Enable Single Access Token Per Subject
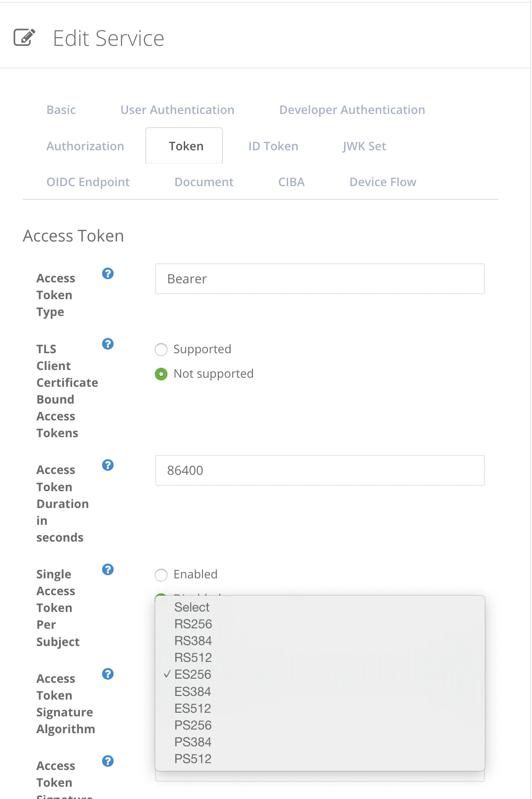 coord(161,575)
